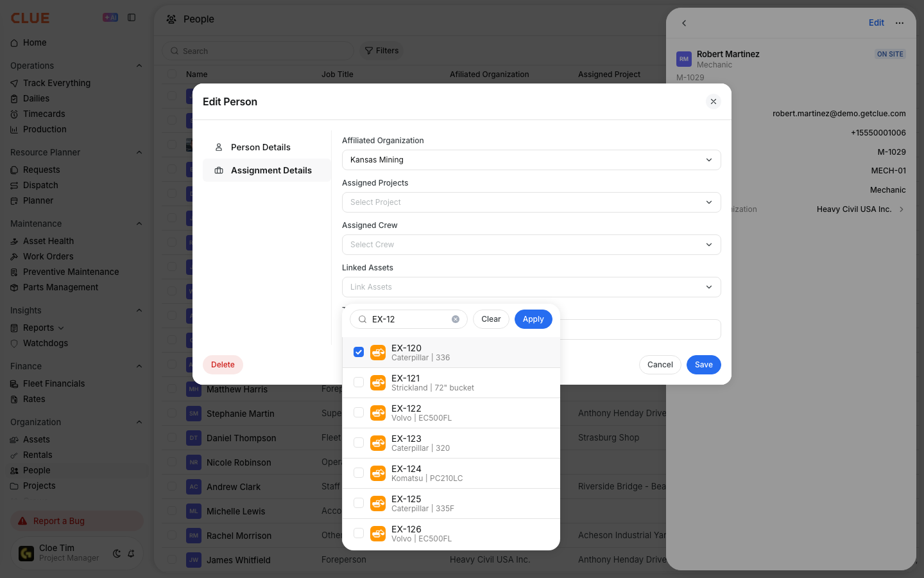Image resolution: width=924 pixels, height=578 pixels.
Task: Click the sidebar collapse panel icon
Action: 132,18
